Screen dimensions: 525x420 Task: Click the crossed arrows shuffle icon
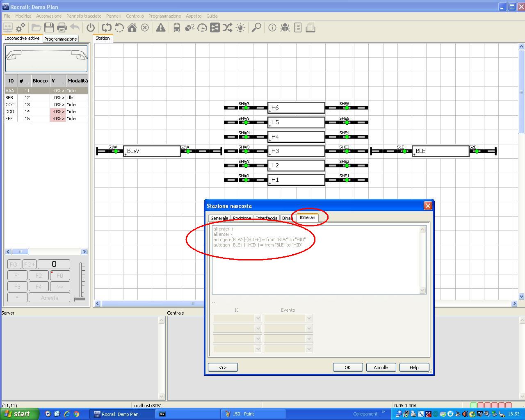pyautogui.click(x=228, y=27)
